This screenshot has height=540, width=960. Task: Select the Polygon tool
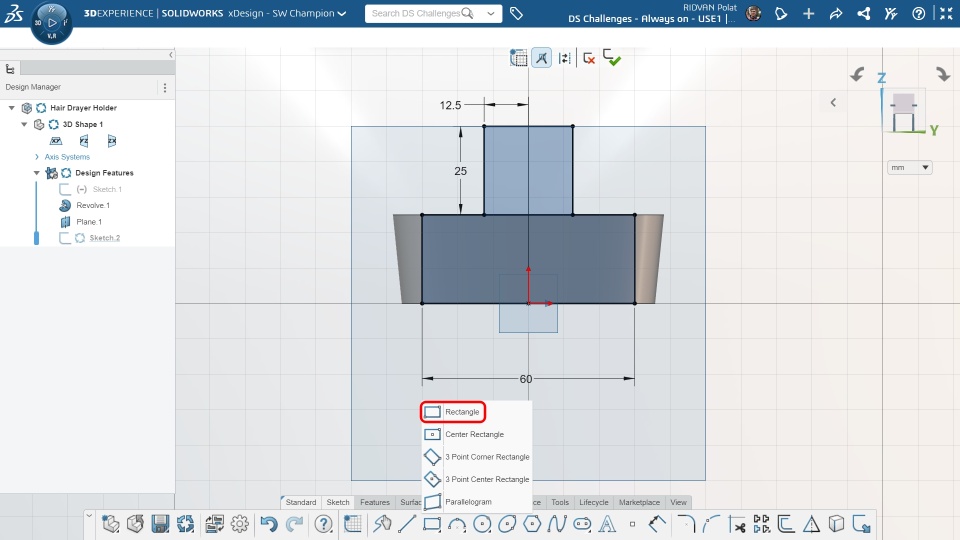532,524
